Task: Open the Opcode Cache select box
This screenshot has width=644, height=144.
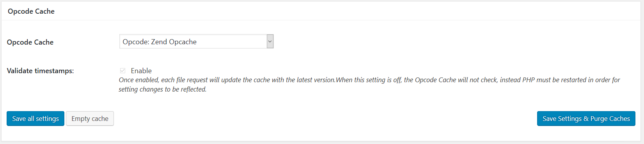Action: [x=196, y=41]
